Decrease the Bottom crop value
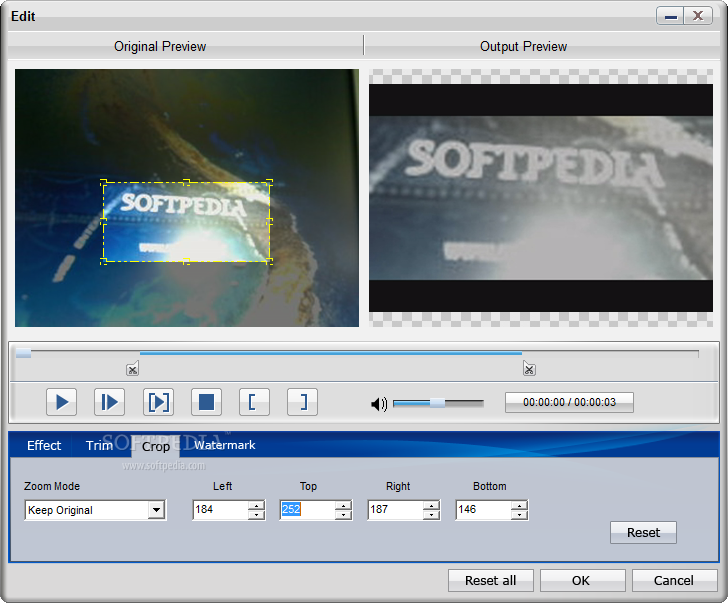 pyautogui.click(x=520, y=515)
